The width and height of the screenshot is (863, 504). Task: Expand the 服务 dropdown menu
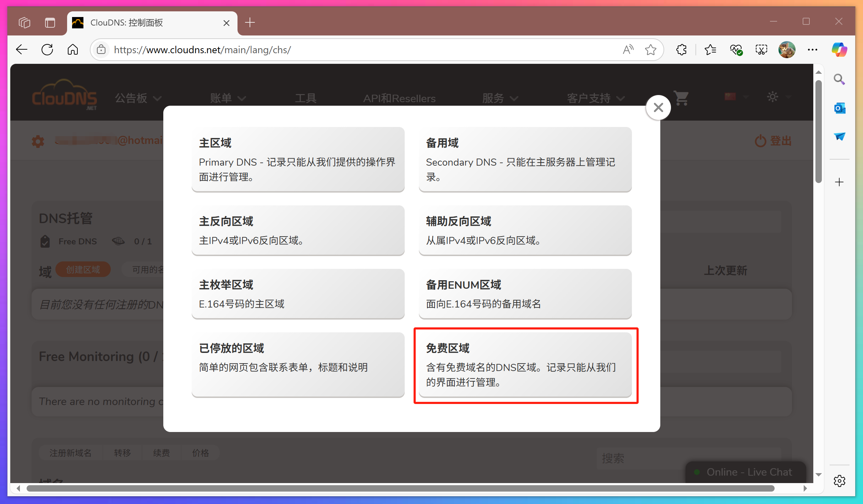(500, 98)
